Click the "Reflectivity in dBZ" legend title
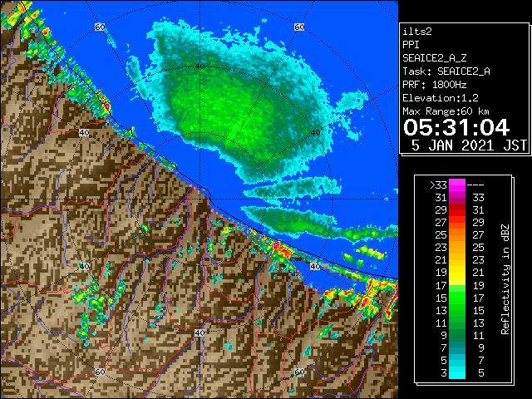Image resolution: width=532 pixels, height=399 pixels. (x=505, y=279)
